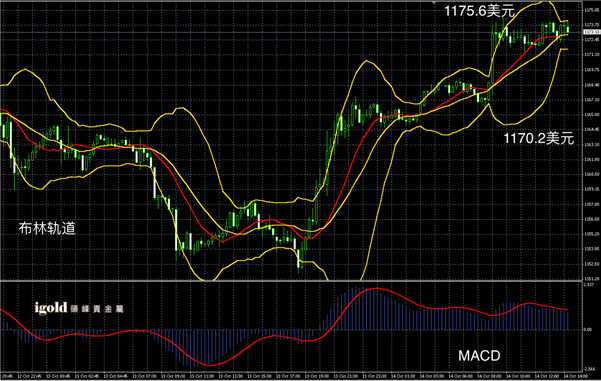Select the last candlestick on the chart
Viewport: 601px width, 381px height.
tap(568, 28)
